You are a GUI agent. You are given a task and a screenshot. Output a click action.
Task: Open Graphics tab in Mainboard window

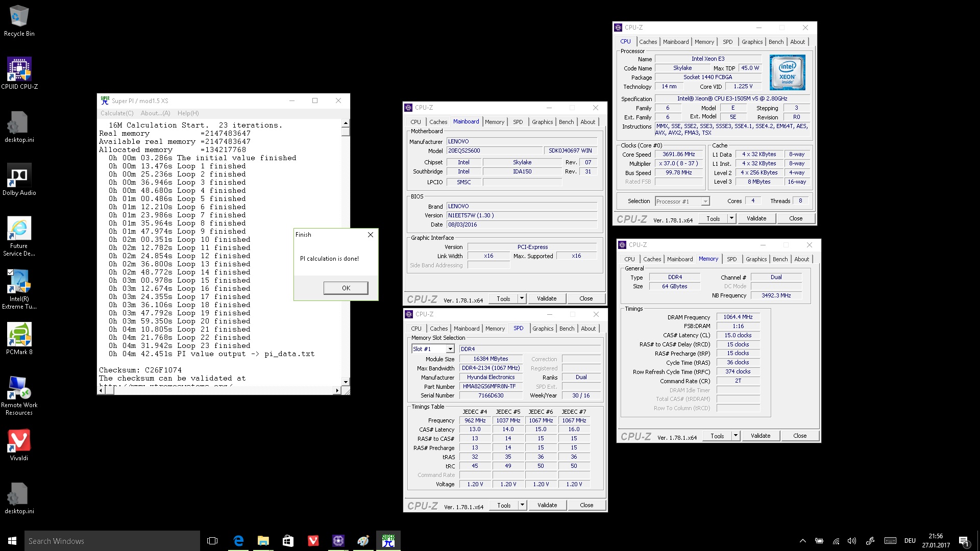542,122
